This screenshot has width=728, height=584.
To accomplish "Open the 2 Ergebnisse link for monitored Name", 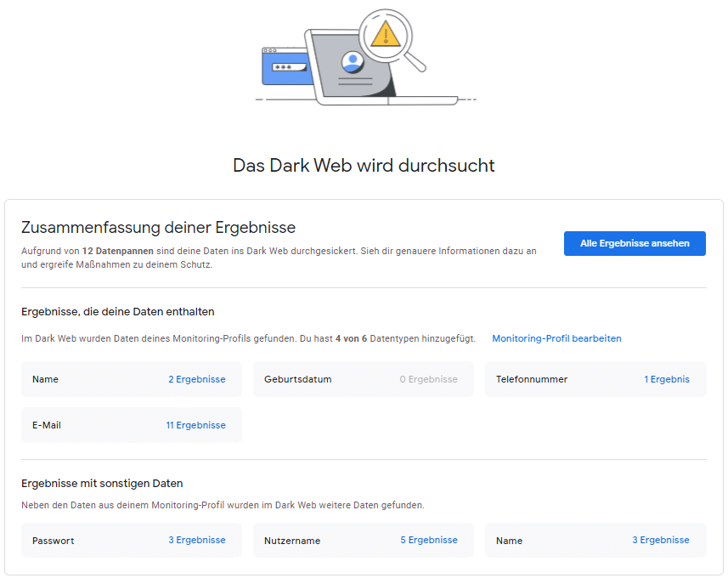I will pos(197,379).
